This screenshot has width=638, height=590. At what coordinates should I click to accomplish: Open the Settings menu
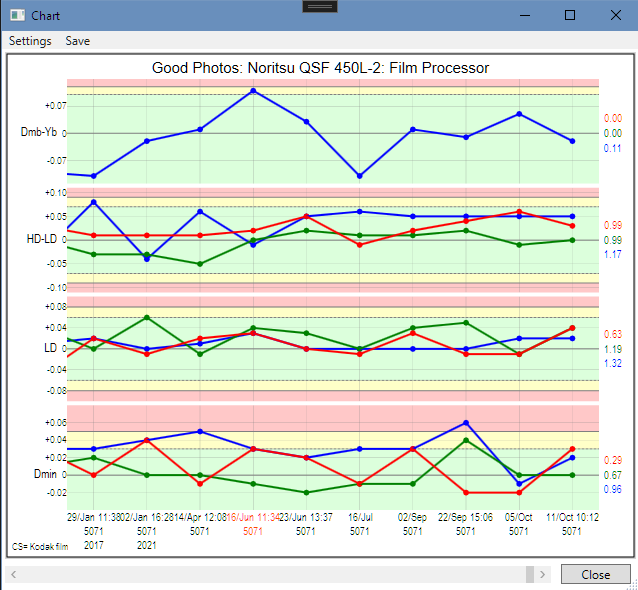[30, 41]
